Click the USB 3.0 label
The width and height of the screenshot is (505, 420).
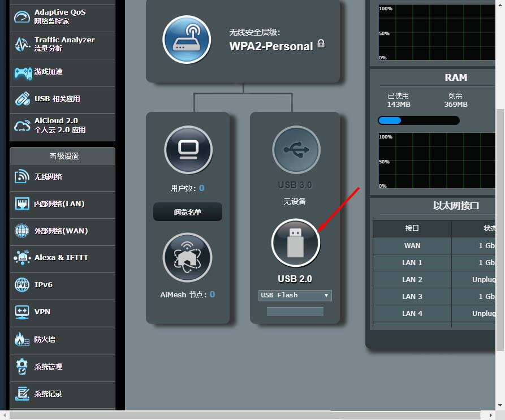coord(295,185)
